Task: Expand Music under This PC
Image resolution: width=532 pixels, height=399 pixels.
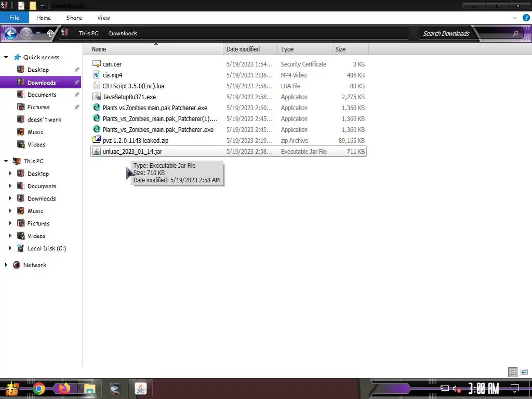Action: click(10, 211)
